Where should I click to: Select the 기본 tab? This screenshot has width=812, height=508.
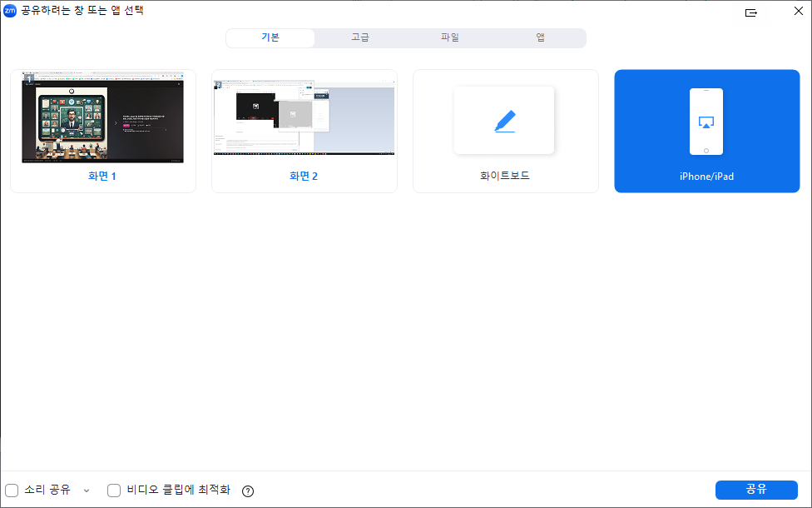[270, 37]
